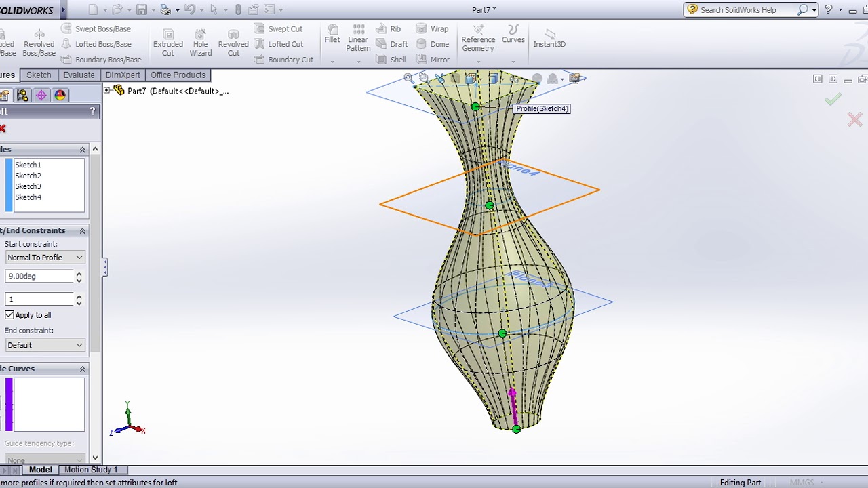
Task: Switch to the Sketch tab
Action: point(39,75)
